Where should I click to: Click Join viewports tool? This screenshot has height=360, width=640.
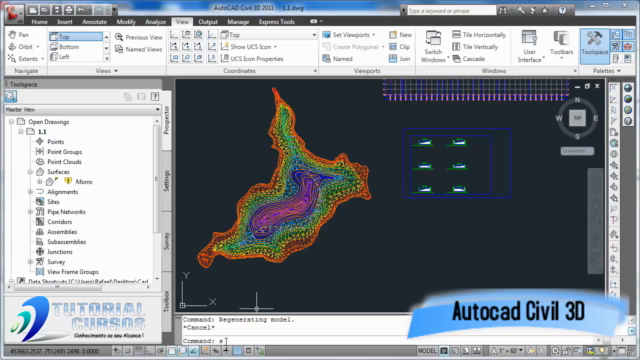(x=400, y=59)
